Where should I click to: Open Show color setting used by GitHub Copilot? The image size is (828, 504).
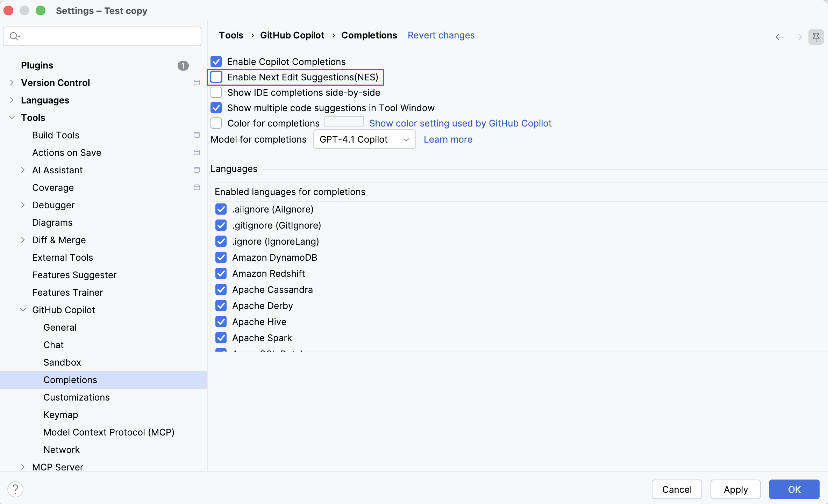(x=460, y=123)
